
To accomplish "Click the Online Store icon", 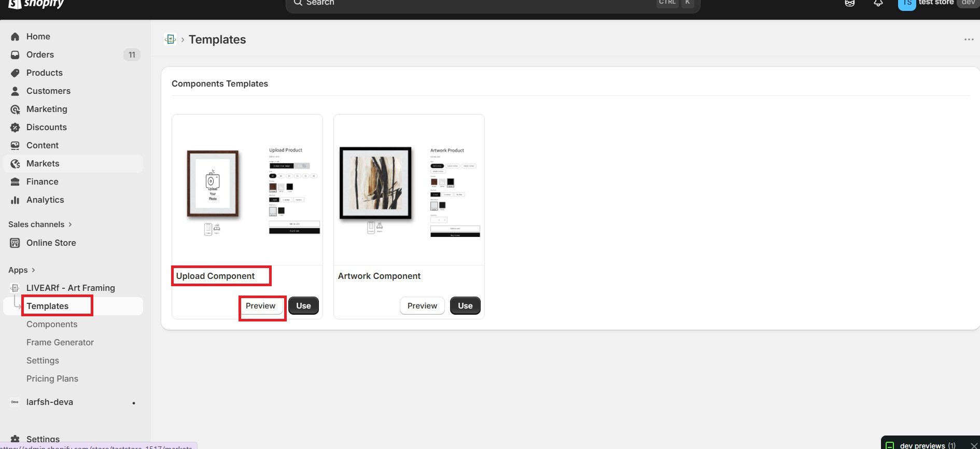I will click(15, 243).
